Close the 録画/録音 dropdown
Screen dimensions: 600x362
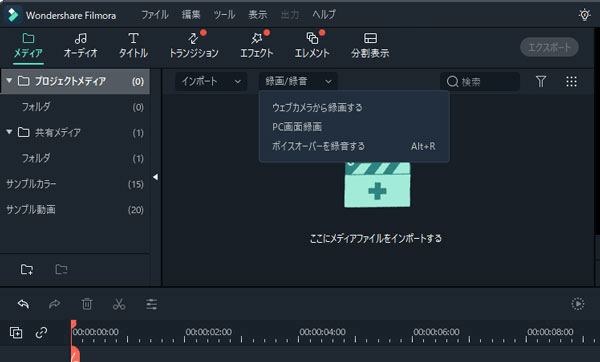(x=298, y=81)
